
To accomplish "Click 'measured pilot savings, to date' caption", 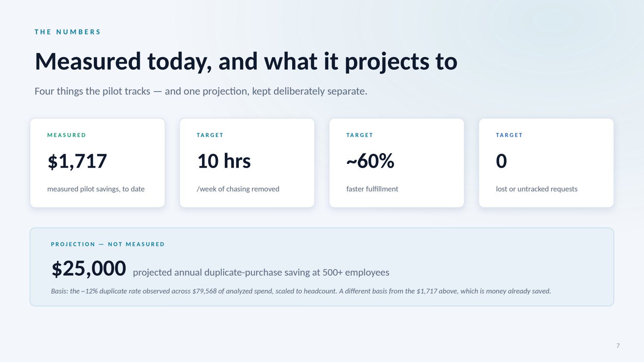I will tap(96, 189).
